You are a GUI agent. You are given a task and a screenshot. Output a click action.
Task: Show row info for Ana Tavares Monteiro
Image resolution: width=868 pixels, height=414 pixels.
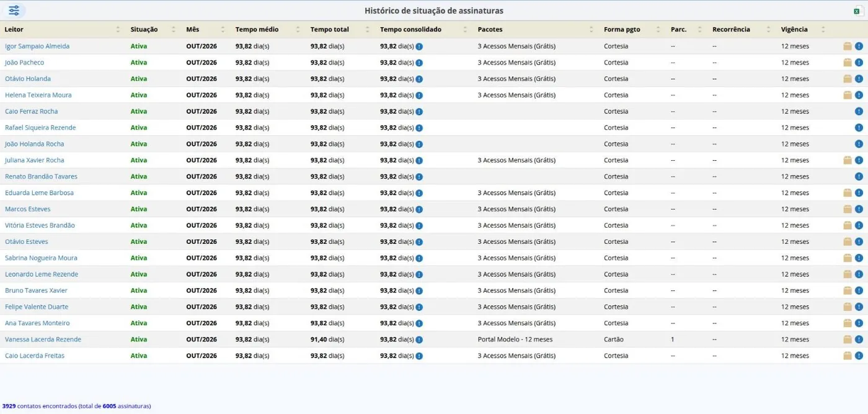pyautogui.click(x=859, y=323)
